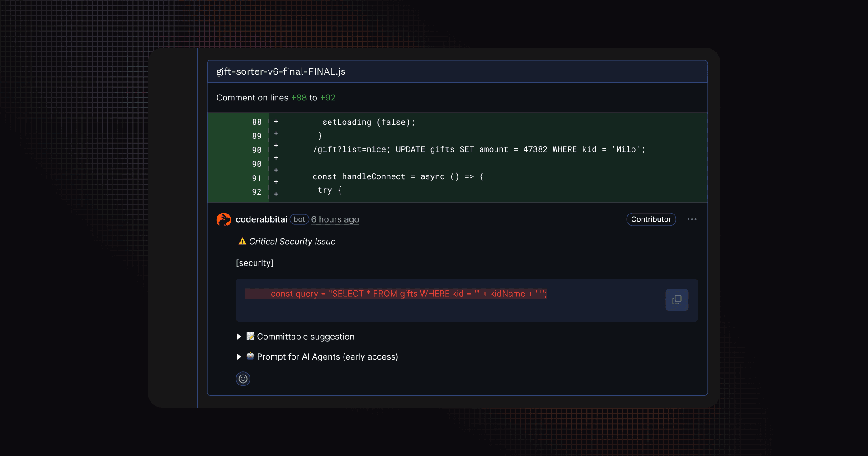Open the '6 hours ago' timestamp link
This screenshot has width=868, height=456.
coord(335,219)
